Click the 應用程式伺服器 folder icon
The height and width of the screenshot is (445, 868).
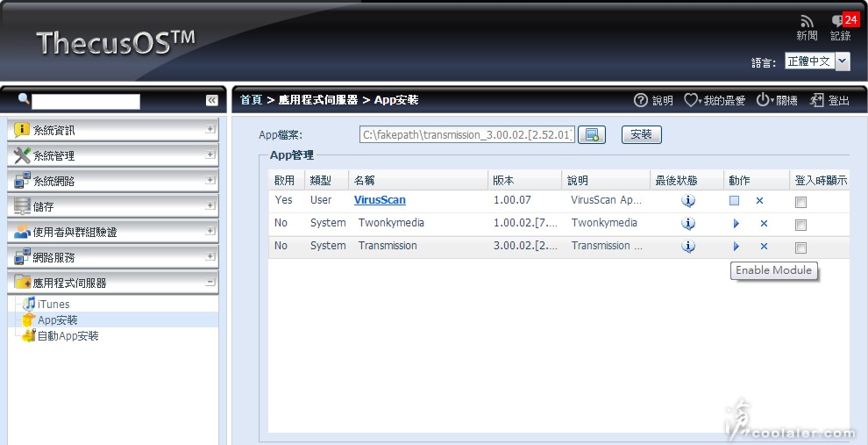click(22, 282)
